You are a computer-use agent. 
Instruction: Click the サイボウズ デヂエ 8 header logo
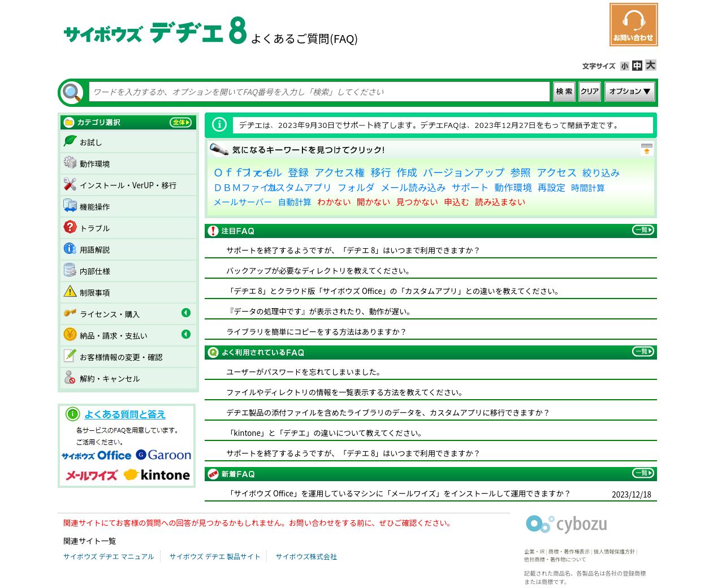point(155,31)
